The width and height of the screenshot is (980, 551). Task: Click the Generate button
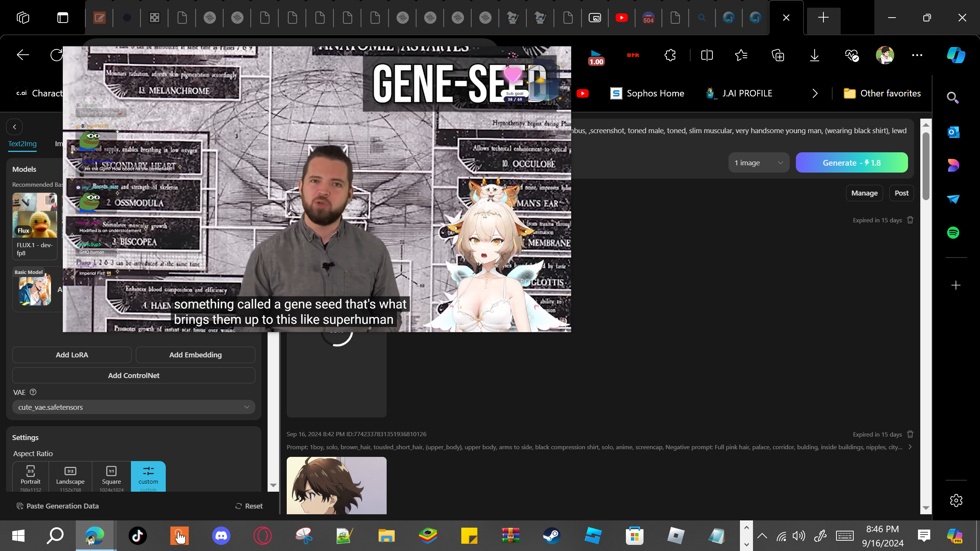tap(852, 163)
